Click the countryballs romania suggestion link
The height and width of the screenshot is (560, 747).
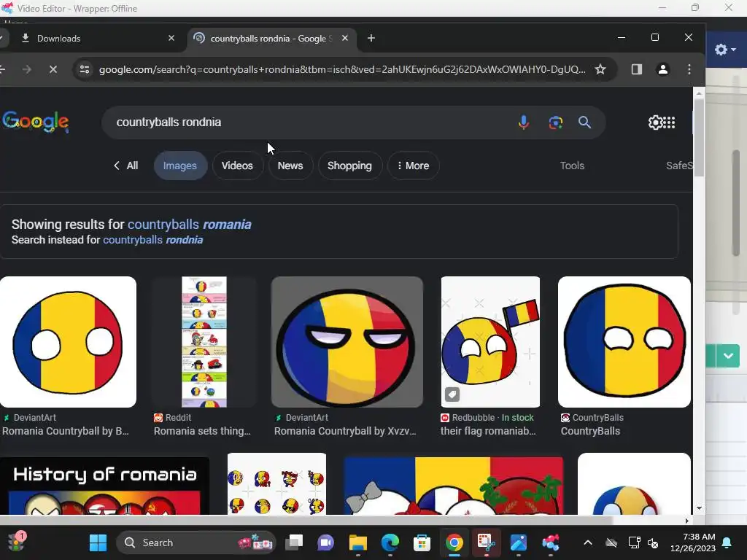pyautogui.click(x=189, y=225)
